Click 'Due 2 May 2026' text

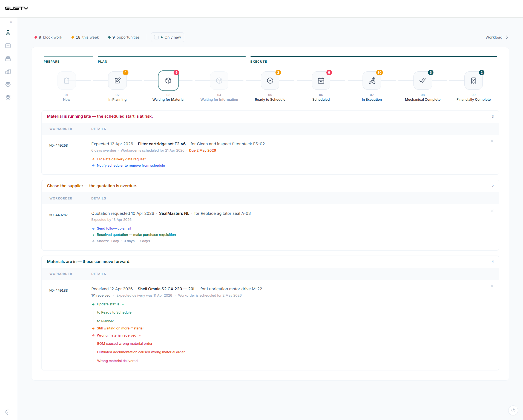202,150
